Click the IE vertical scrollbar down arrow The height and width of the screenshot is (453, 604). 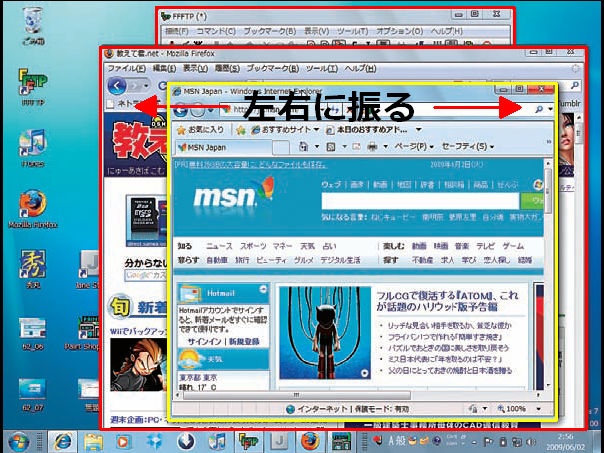(x=548, y=385)
